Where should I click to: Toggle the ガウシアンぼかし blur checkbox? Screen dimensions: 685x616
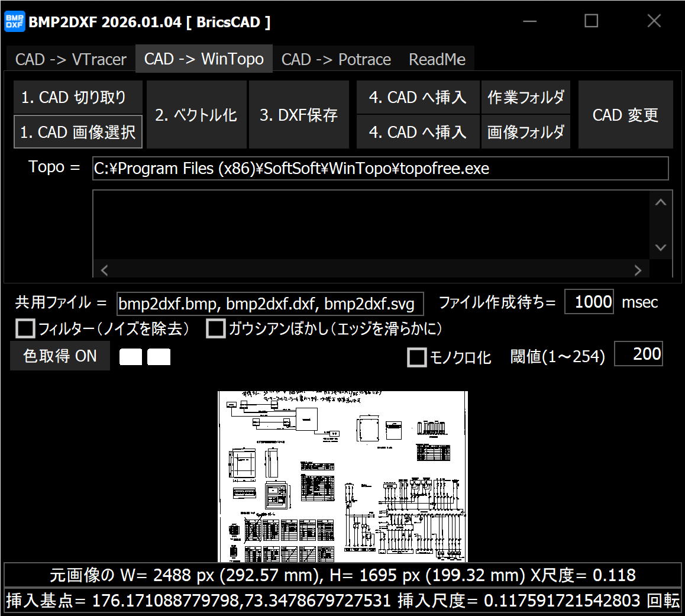215,328
